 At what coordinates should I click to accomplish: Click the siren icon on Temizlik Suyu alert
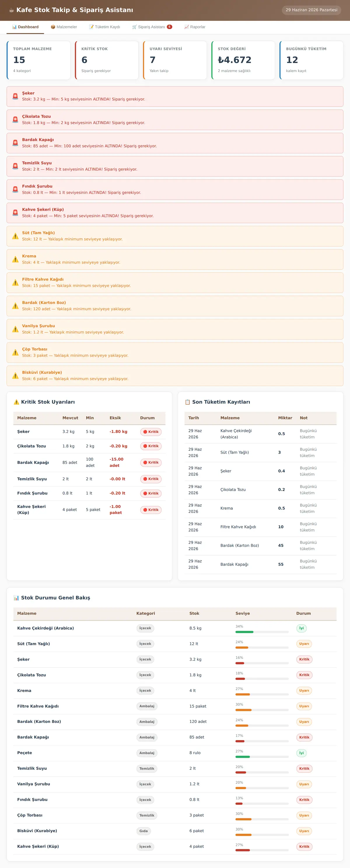(x=15, y=166)
